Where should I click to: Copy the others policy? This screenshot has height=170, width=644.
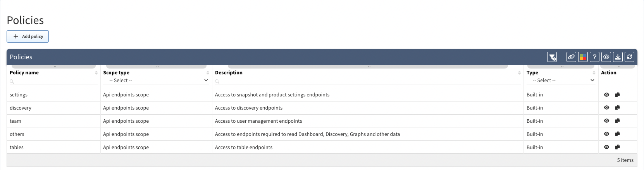pyautogui.click(x=618, y=134)
